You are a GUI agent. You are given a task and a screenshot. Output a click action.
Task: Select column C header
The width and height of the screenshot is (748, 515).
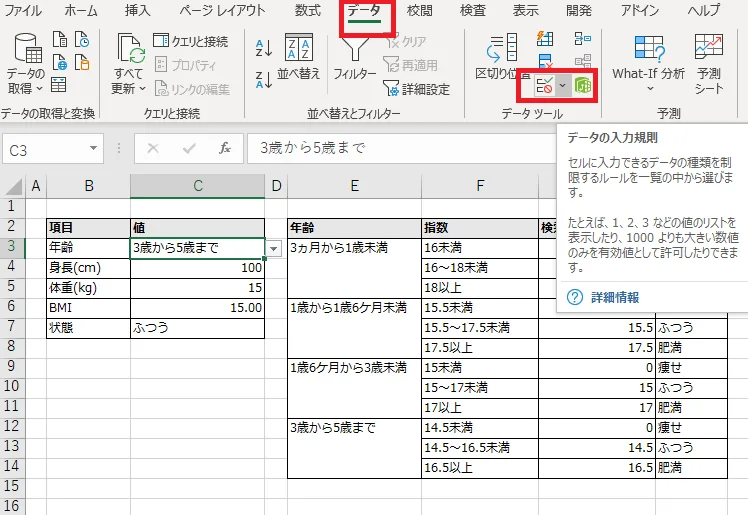(x=197, y=185)
